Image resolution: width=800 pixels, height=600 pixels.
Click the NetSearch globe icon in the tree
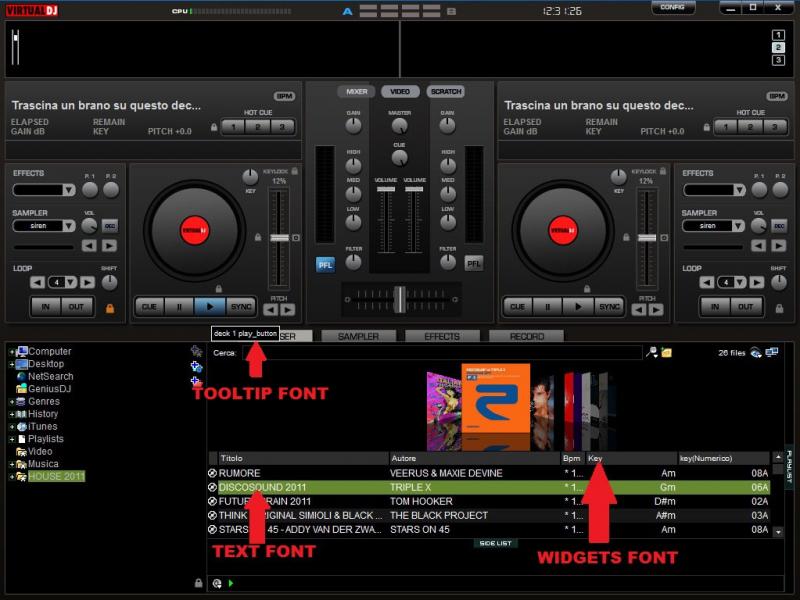(21, 377)
